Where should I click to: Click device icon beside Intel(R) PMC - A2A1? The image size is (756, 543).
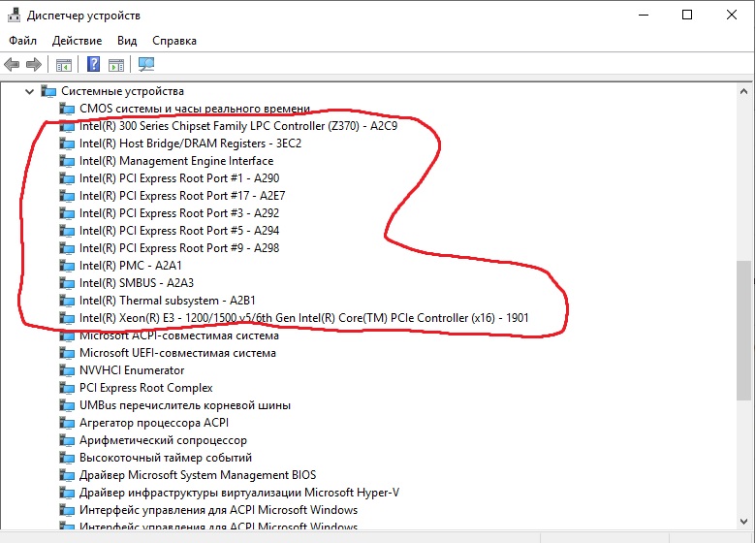[67, 266]
